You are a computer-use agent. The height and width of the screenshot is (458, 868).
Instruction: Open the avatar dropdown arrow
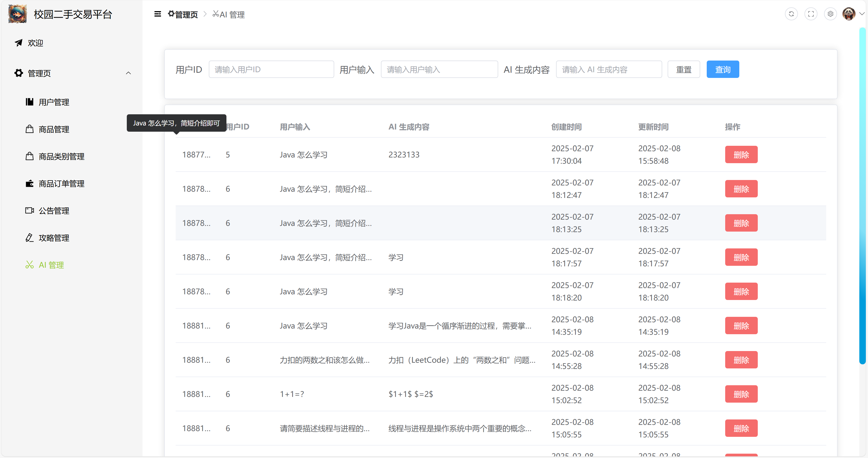(862, 14)
